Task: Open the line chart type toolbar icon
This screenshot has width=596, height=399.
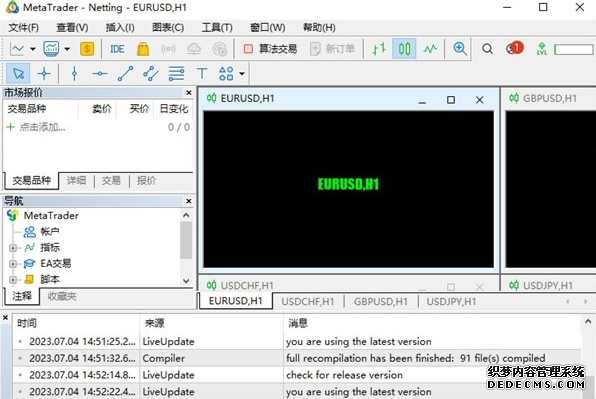Action: click(x=17, y=49)
